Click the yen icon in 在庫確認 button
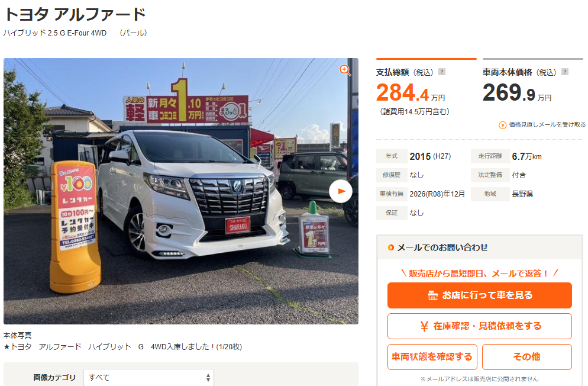The image size is (588, 386). click(424, 326)
